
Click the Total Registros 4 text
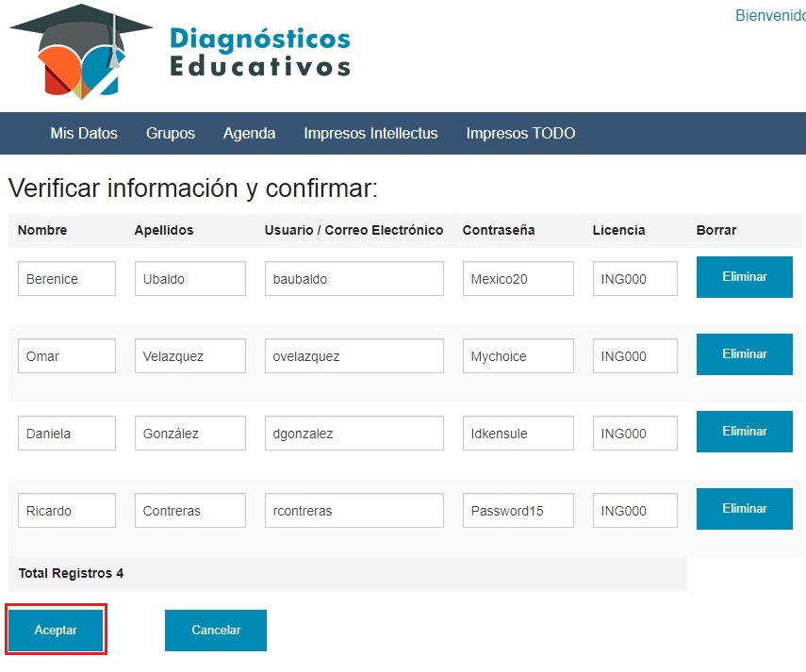(x=71, y=573)
